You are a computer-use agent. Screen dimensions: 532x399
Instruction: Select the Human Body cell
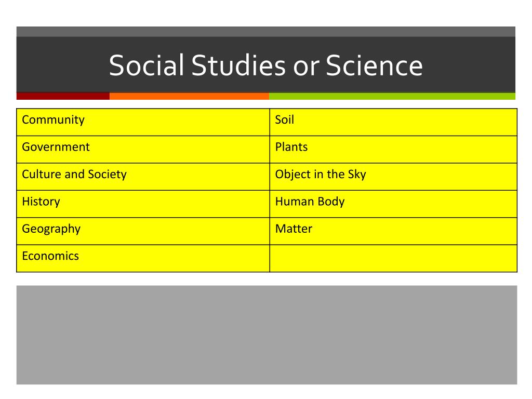pyautogui.click(x=394, y=204)
